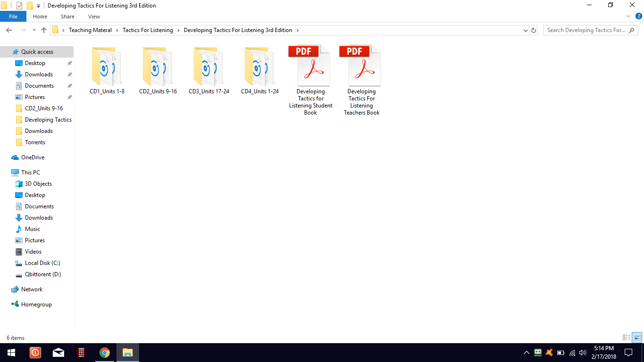Click in the Search Developing Tactics box
The image size is (644, 362).
[591, 30]
